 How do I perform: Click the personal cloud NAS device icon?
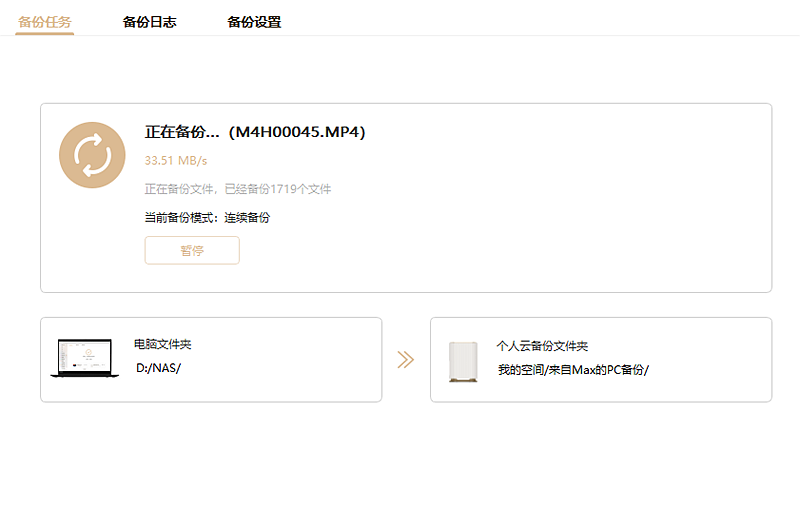pyautogui.click(x=463, y=362)
